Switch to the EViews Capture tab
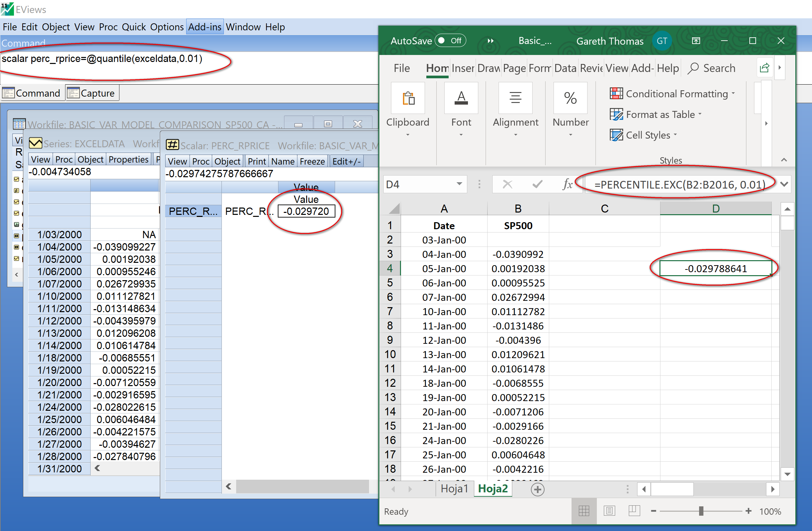This screenshot has width=812, height=531. 93,93
